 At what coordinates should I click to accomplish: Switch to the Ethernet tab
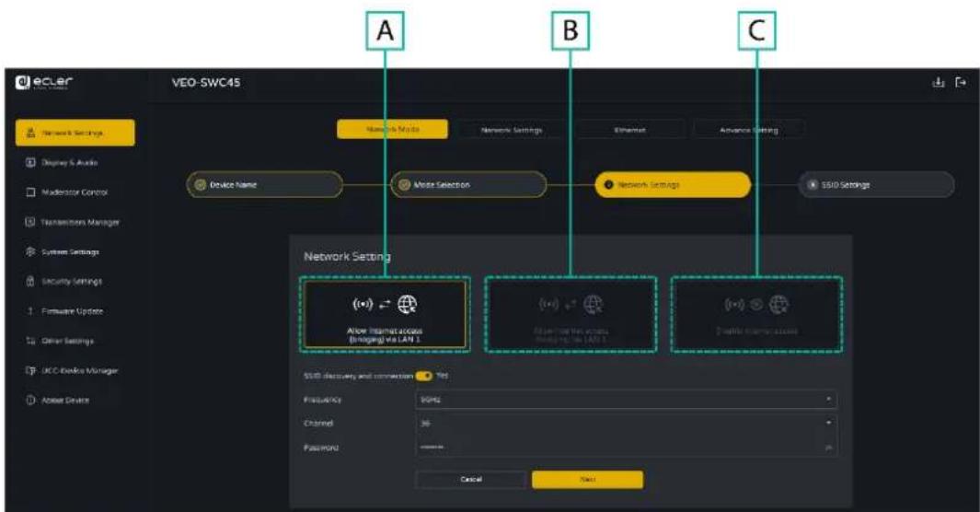(629, 130)
